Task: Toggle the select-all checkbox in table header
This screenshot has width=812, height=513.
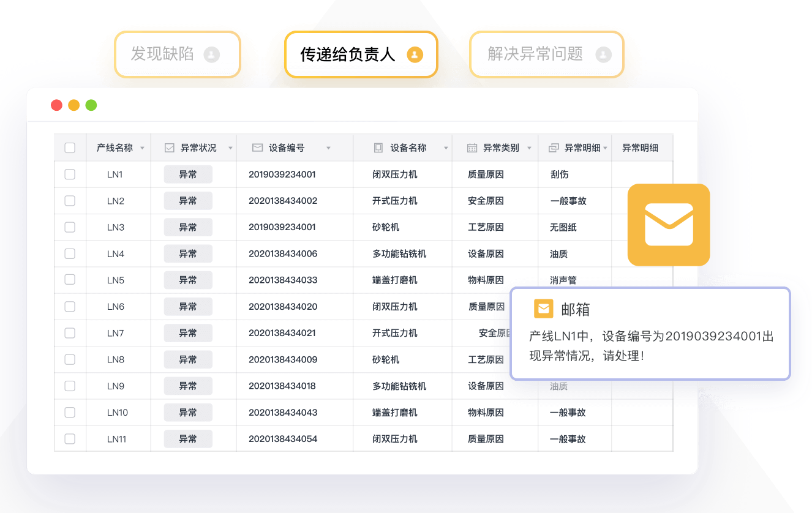Action: tap(70, 148)
